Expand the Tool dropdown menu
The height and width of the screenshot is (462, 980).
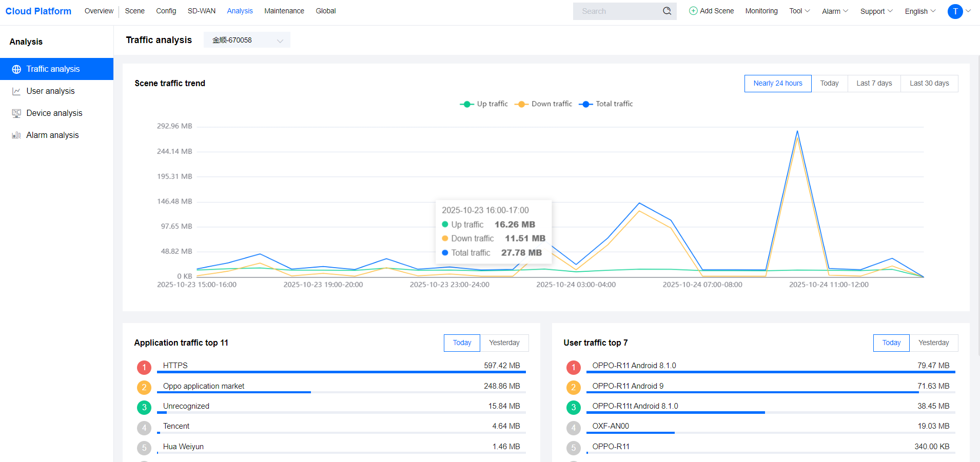pyautogui.click(x=799, y=11)
